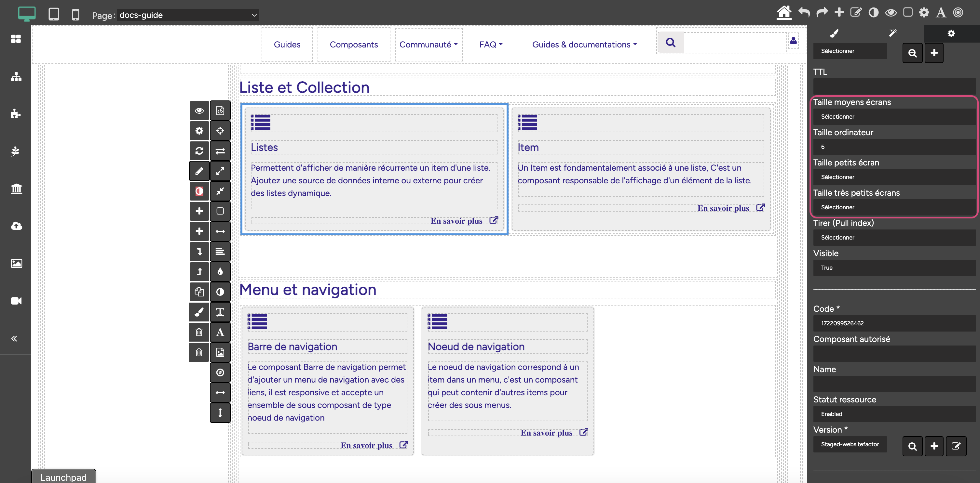Toggle the red-highlighted contrast icon
The width and height of the screenshot is (980, 483).
click(x=199, y=191)
